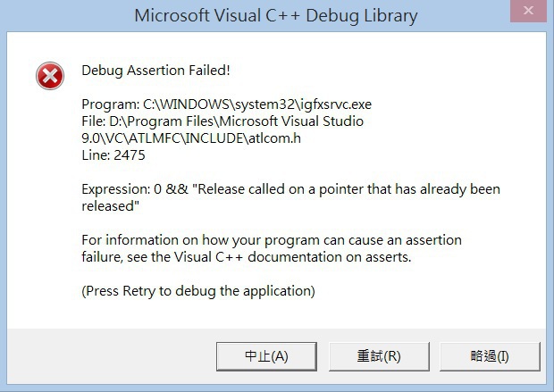Click the Expression: 0 && text
The height and width of the screenshot is (392, 554).
point(135,189)
